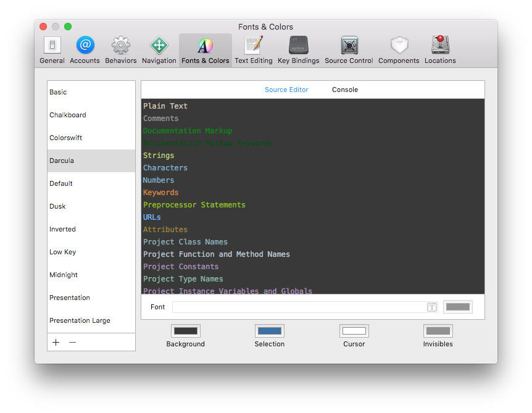The width and height of the screenshot is (532, 413).
Task: Click the font picker T icon
Action: 432,307
